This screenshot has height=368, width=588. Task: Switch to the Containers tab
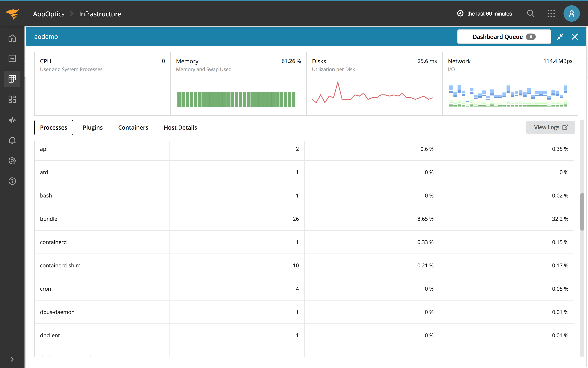click(133, 128)
